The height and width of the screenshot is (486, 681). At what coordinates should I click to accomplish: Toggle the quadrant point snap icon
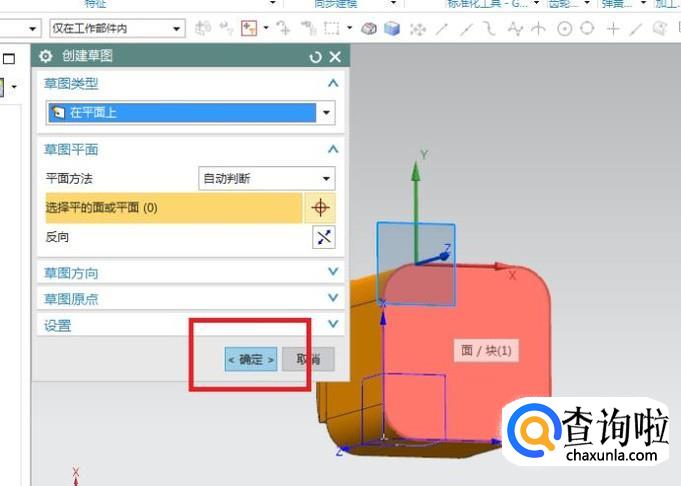587,29
